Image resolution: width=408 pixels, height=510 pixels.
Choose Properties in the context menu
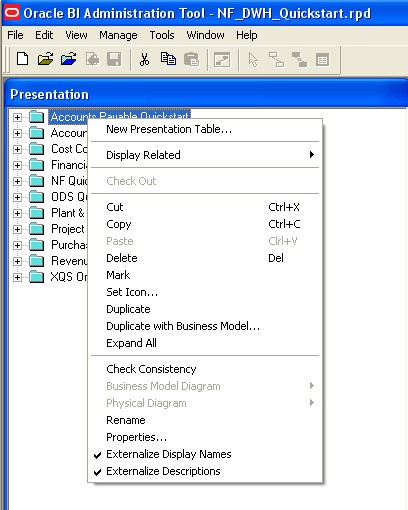(205, 437)
